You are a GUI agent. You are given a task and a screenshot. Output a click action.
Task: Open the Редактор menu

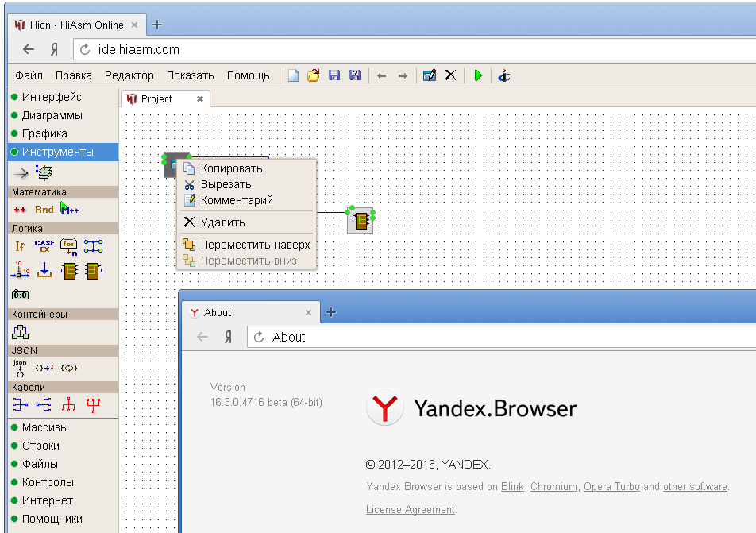[129, 75]
